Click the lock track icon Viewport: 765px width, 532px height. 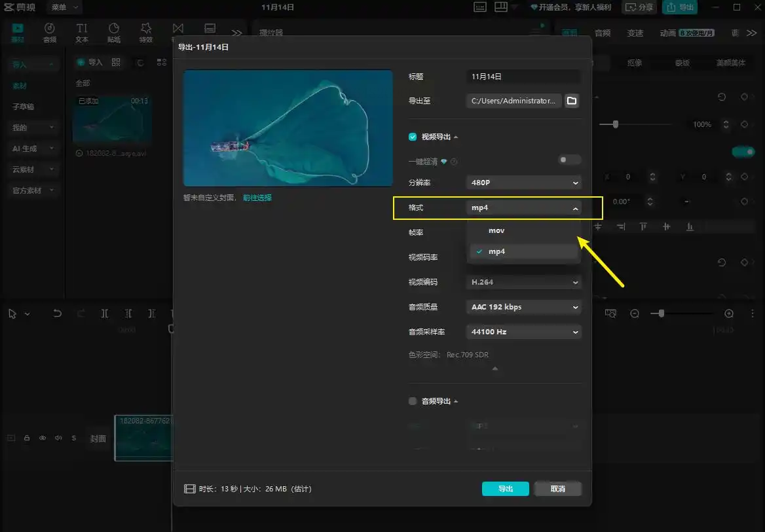tap(27, 438)
